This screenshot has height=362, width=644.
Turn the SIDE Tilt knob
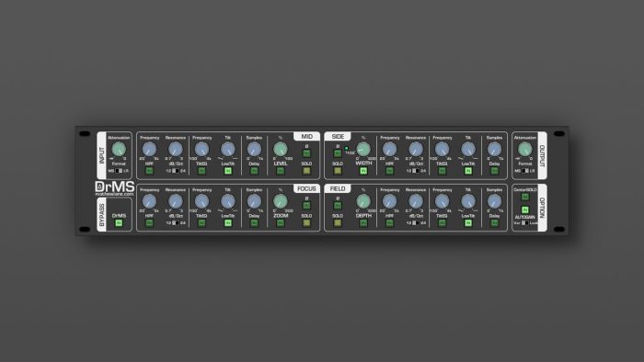coord(468,149)
